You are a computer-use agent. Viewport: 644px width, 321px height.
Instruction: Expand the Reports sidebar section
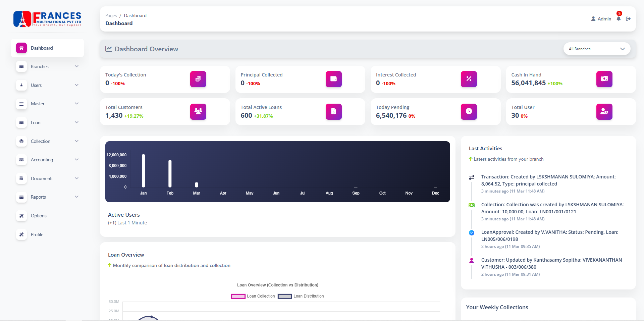coord(47,197)
